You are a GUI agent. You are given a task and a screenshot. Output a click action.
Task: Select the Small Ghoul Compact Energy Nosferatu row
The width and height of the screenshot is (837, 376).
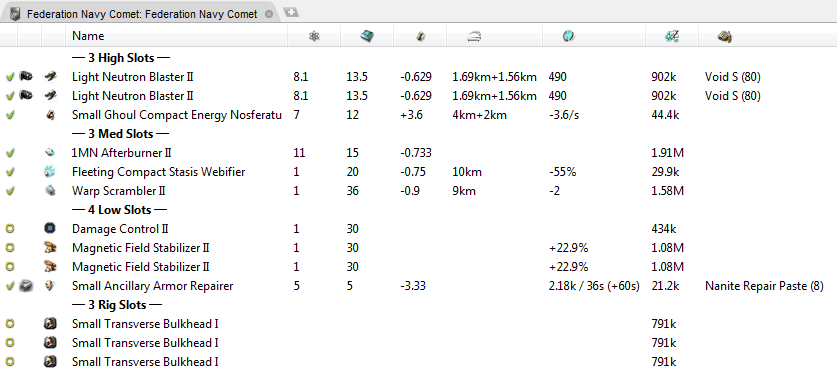(418, 115)
